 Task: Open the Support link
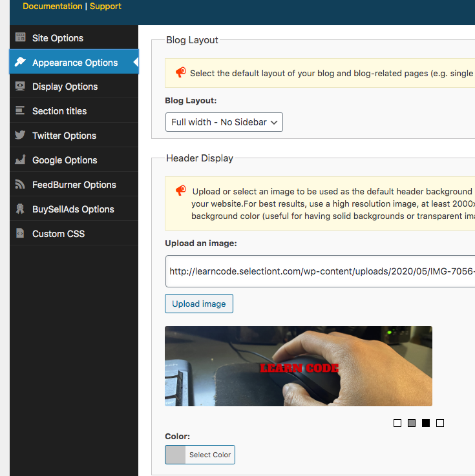105,6
